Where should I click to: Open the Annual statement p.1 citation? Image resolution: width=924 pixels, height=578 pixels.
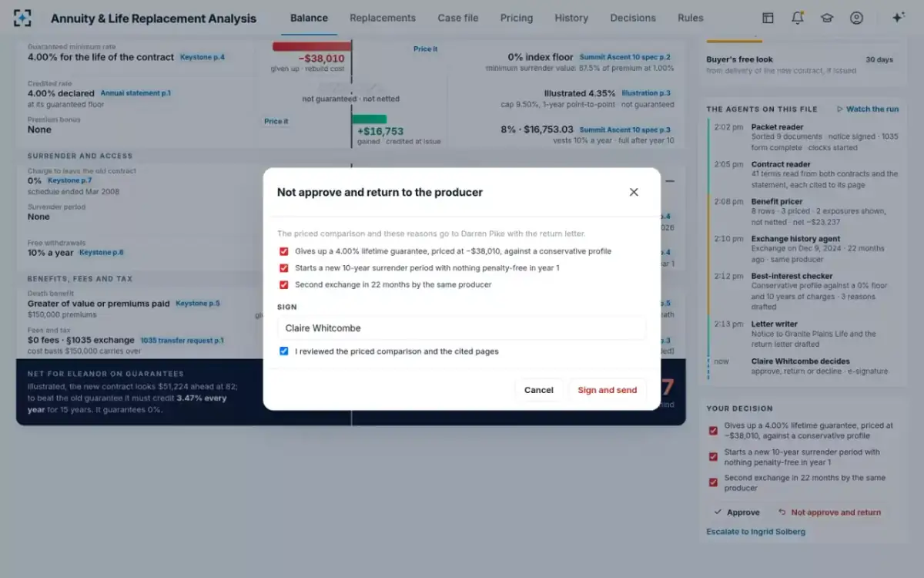tap(136, 93)
